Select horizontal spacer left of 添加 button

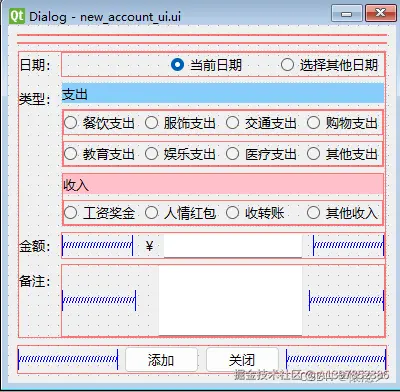click(68, 359)
